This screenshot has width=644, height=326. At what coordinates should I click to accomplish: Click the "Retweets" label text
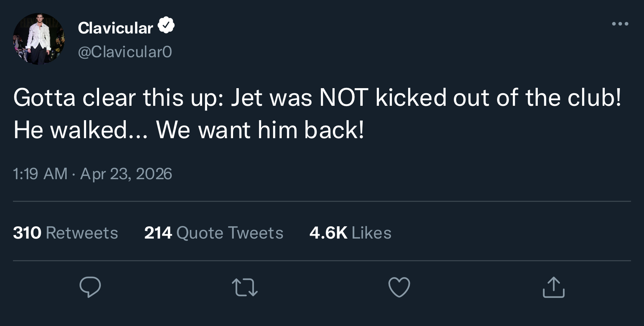(x=82, y=233)
